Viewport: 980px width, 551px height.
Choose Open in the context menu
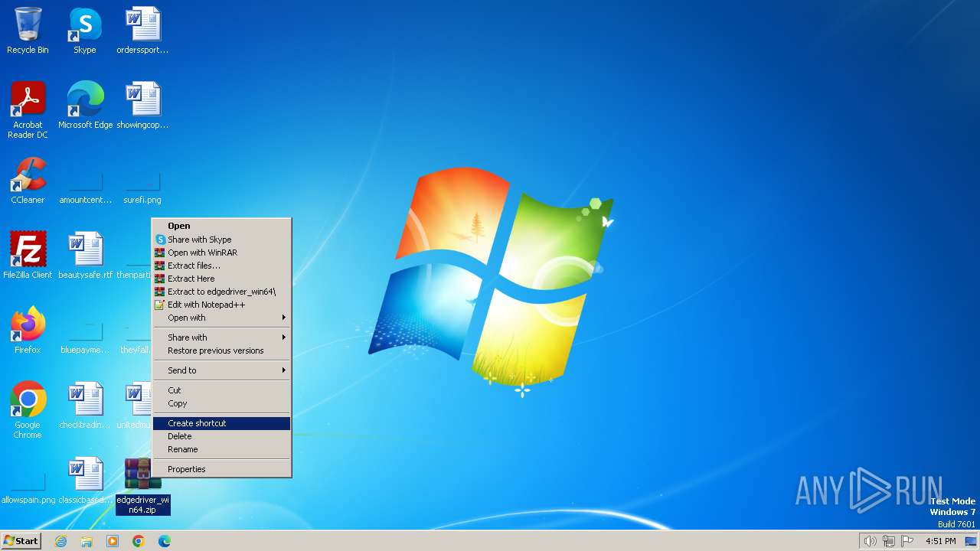pyautogui.click(x=221, y=226)
